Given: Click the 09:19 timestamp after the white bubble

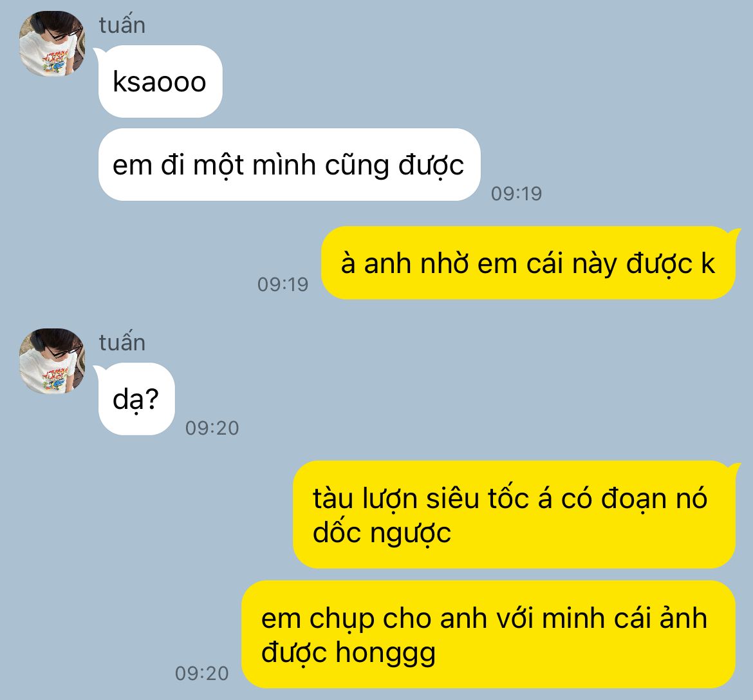Looking at the screenshot, I should [516, 194].
